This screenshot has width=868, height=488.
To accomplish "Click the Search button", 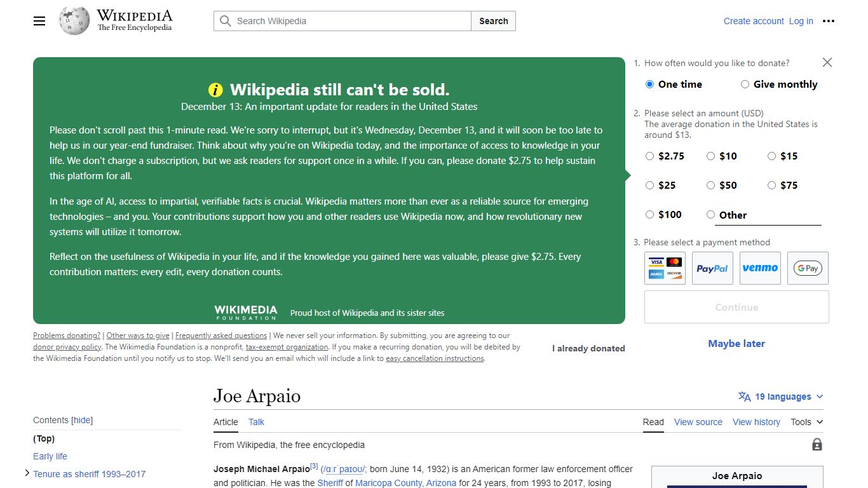I will (494, 21).
